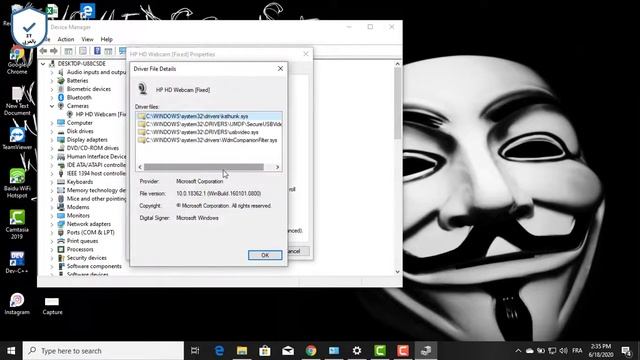Select Processors in the device tree
Screen dimensions: 640x360
click(80, 249)
